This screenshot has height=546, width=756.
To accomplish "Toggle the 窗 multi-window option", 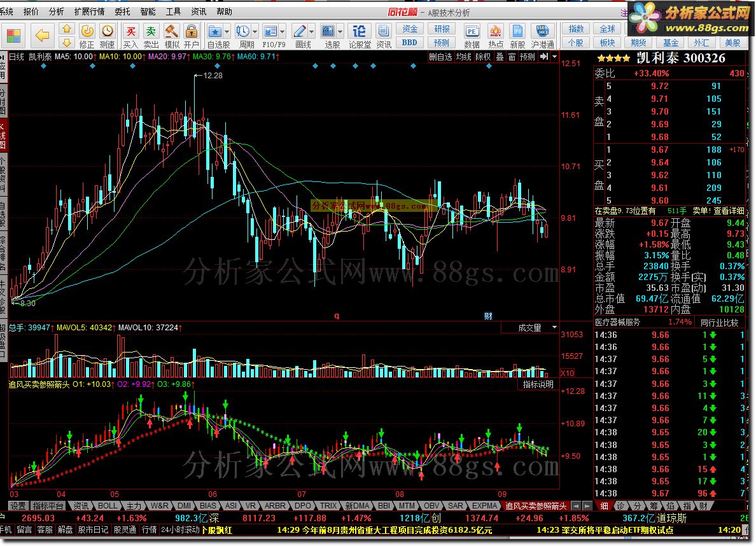I will pos(512,57).
